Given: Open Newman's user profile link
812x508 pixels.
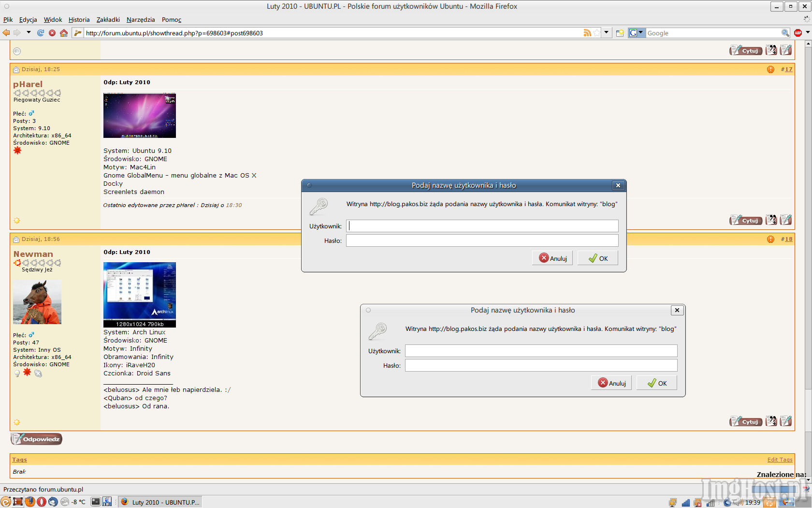Looking at the screenshot, I should (33, 254).
